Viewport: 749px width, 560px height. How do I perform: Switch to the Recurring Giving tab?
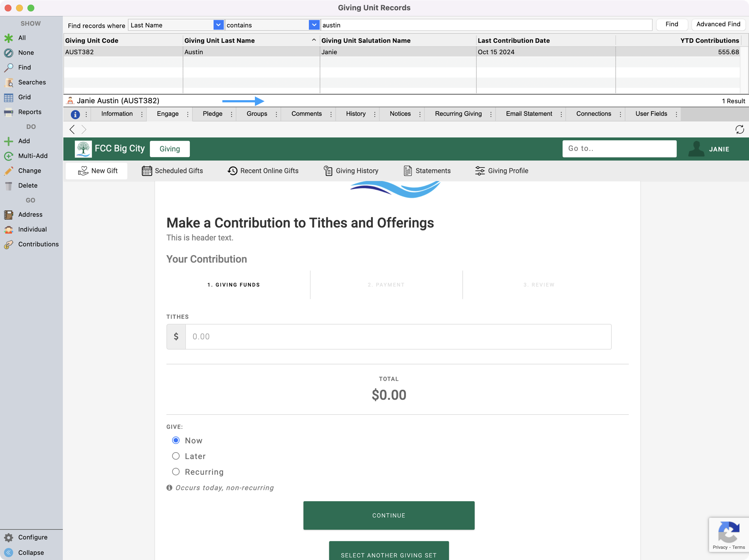click(458, 114)
